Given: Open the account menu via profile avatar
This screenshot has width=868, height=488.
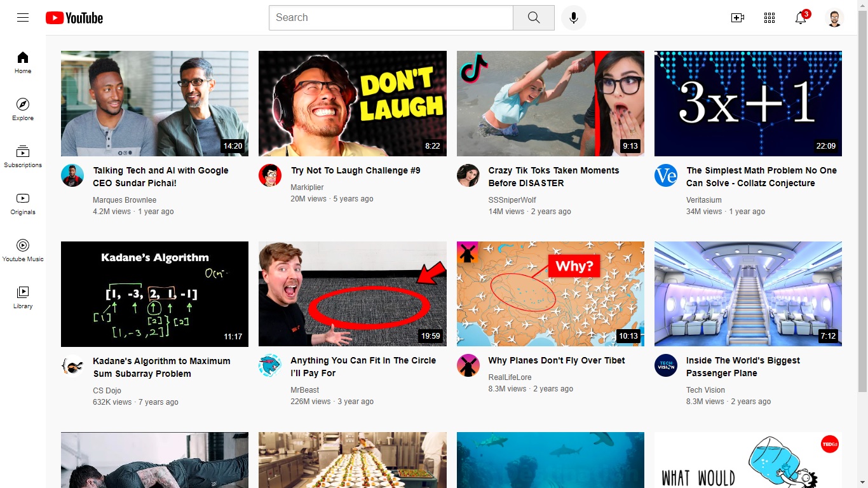Looking at the screenshot, I should 834,18.
